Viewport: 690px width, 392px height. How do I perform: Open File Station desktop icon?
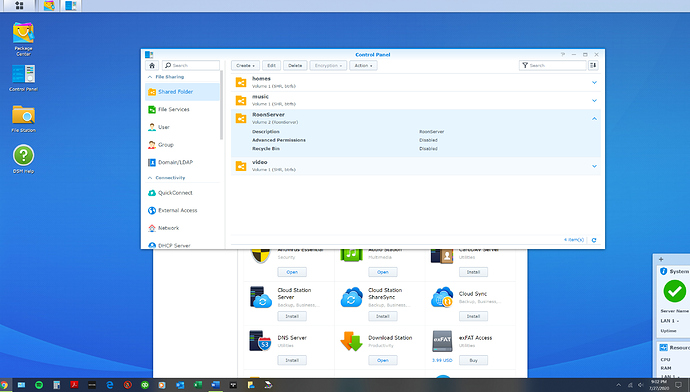pyautogui.click(x=23, y=118)
